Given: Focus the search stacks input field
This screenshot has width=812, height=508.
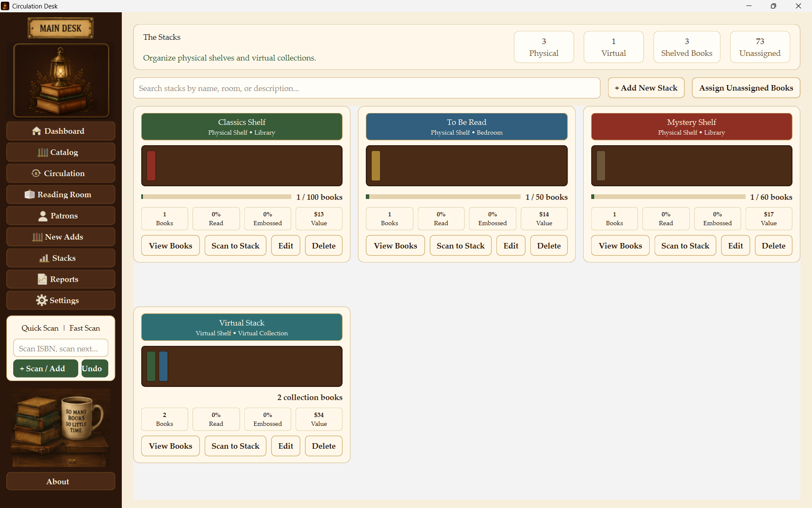Looking at the screenshot, I should (x=367, y=88).
